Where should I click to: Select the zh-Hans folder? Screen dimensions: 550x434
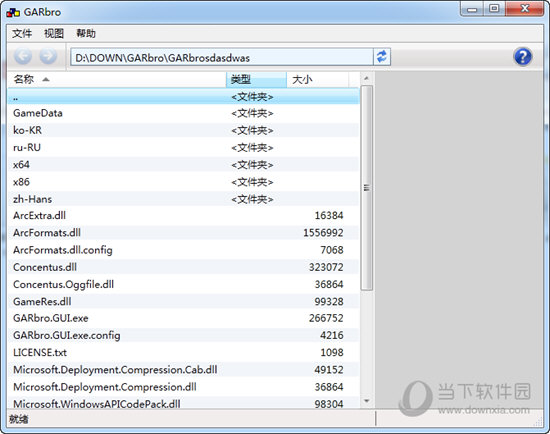pyautogui.click(x=183, y=199)
